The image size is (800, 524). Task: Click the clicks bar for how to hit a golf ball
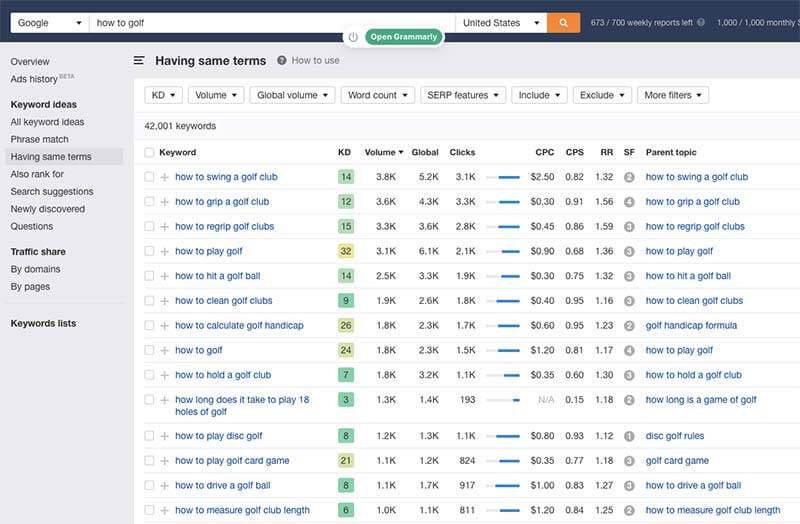[503, 276]
